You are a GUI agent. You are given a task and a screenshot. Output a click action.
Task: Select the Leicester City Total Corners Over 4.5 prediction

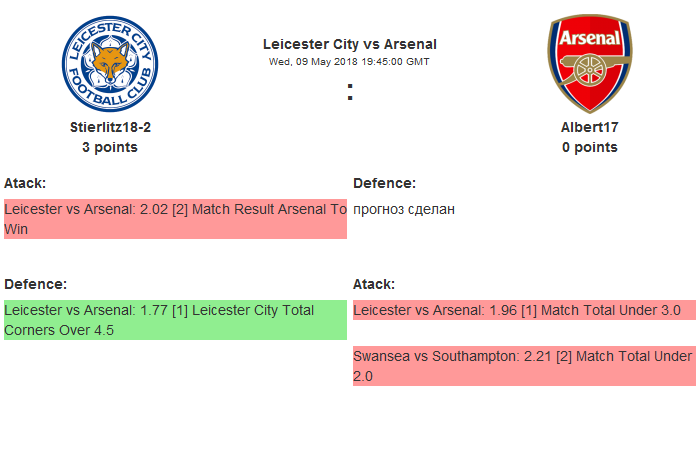(175, 320)
